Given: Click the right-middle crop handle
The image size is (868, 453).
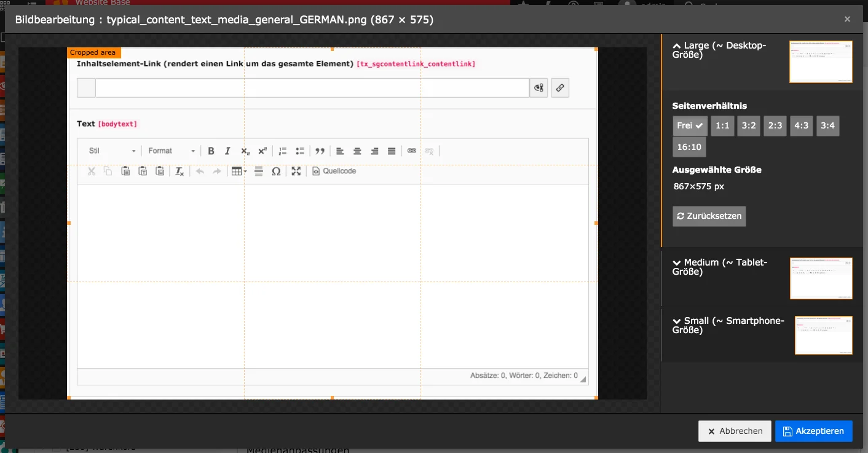Looking at the screenshot, I should (596, 223).
